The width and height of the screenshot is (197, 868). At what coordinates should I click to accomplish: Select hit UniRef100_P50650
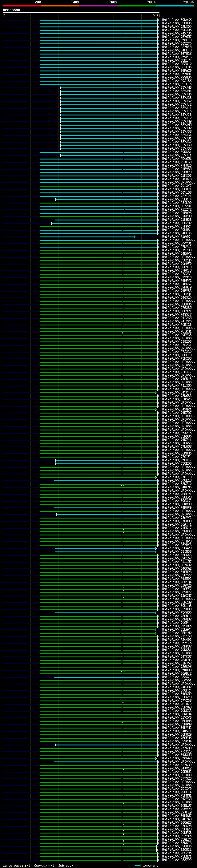pos(177,612)
